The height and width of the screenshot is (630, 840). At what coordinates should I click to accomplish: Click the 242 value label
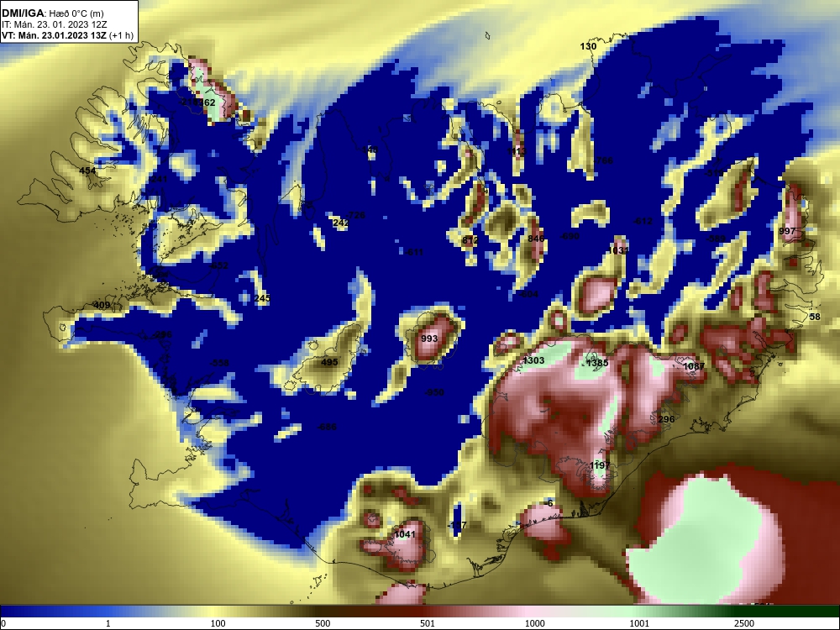coord(341,223)
